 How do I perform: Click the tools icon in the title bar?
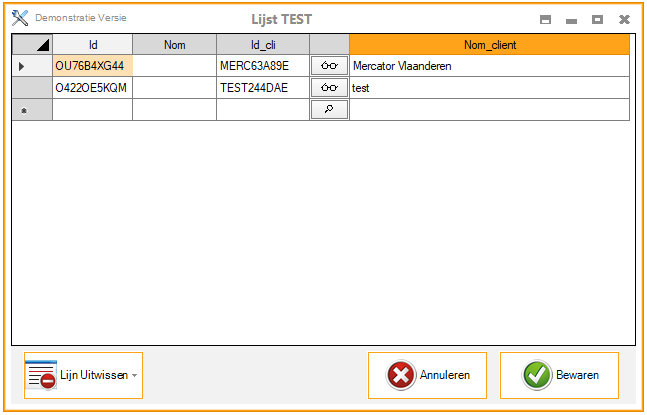(20, 18)
